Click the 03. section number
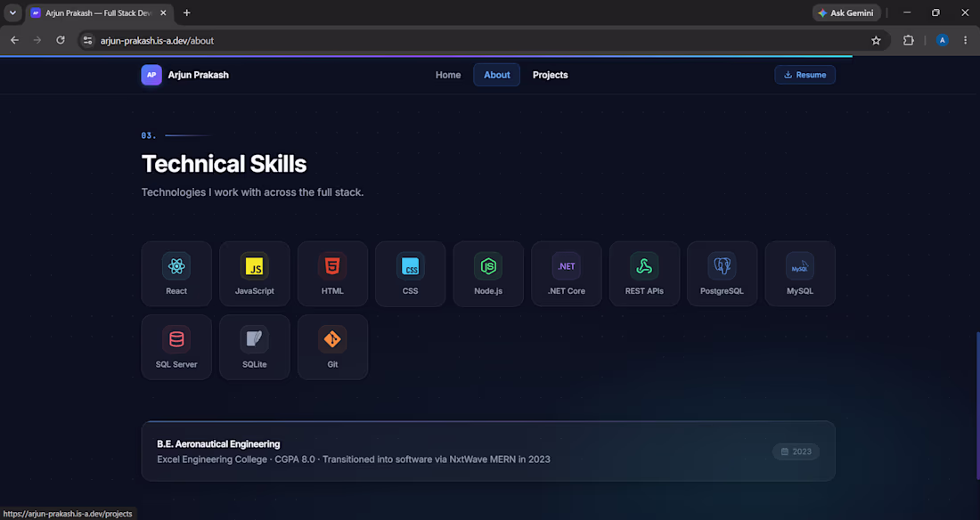This screenshot has height=520, width=980. point(148,135)
